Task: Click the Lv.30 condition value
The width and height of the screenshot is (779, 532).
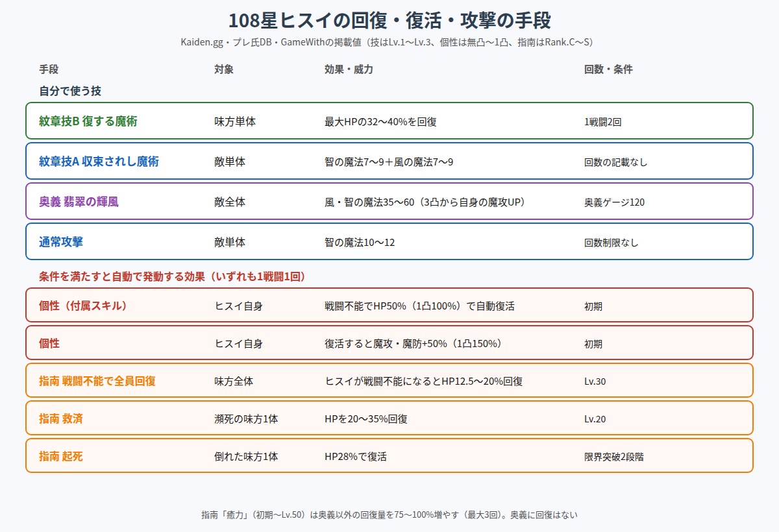Action: coord(595,381)
